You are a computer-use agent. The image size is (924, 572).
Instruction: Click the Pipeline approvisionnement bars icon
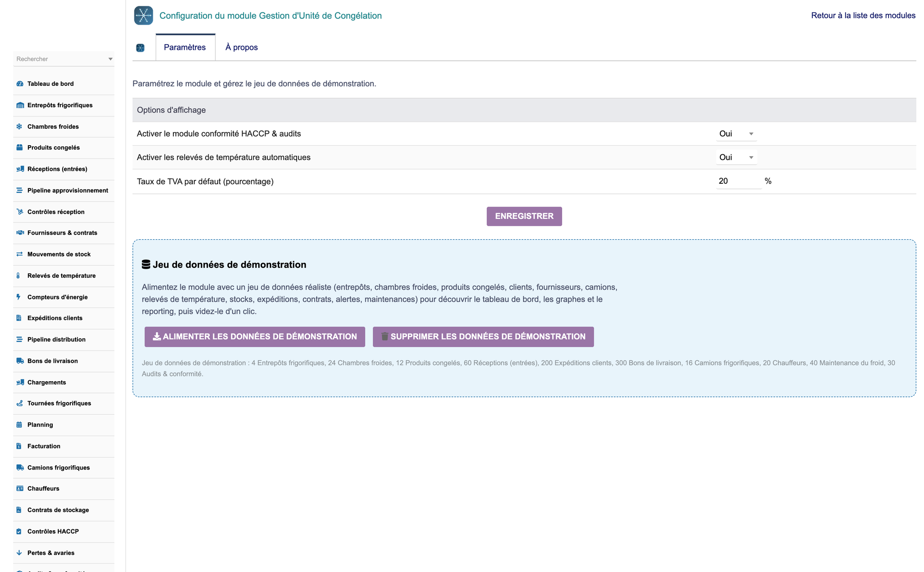pyautogui.click(x=19, y=190)
